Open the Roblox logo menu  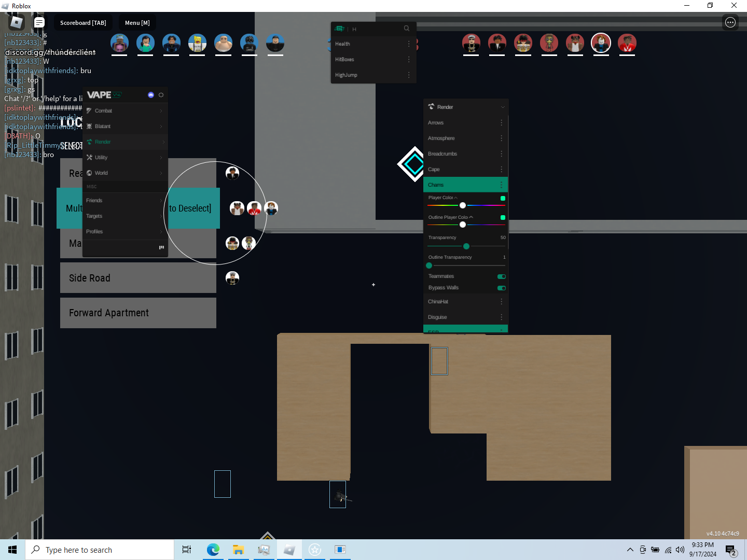pyautogui.click(x=17, y=22)
